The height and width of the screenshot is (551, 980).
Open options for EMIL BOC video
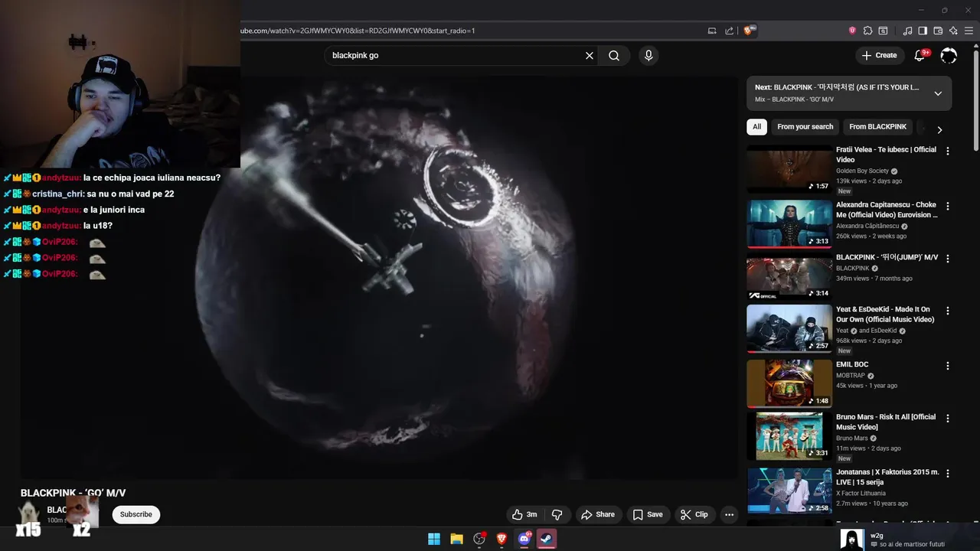pos(948,366)
